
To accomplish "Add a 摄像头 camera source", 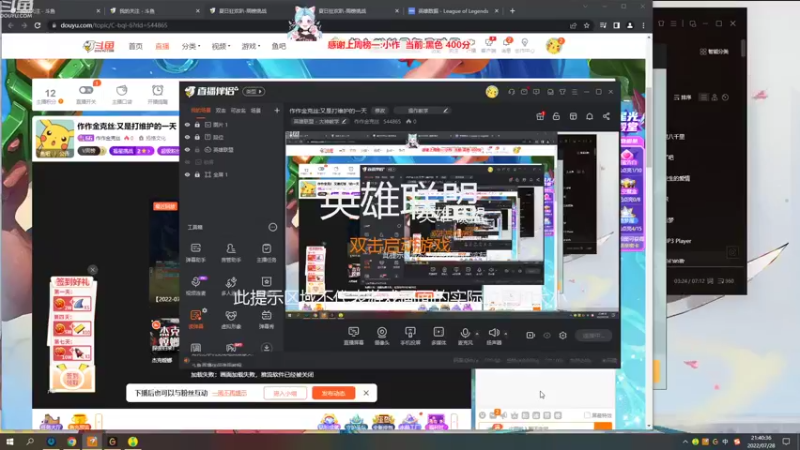I will (x=382, y=336).
